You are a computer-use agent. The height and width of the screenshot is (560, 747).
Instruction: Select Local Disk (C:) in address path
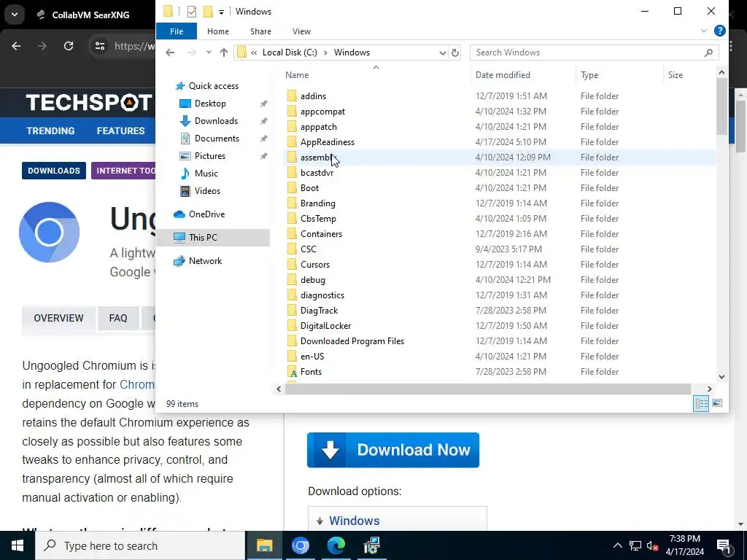click(290, 52)
